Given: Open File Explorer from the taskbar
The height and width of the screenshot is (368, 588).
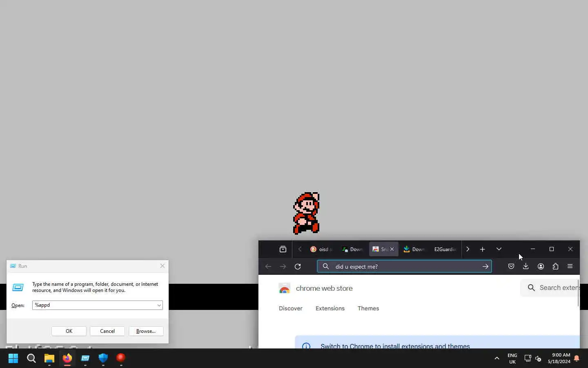Looking at the screenshot, I should (49, 358).
